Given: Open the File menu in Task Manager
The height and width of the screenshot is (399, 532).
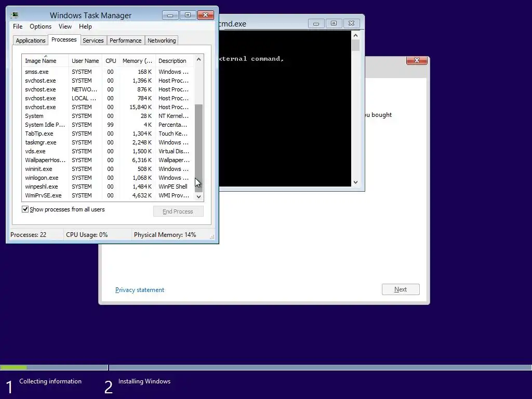Looking at the screenshot, I should 18,26.
